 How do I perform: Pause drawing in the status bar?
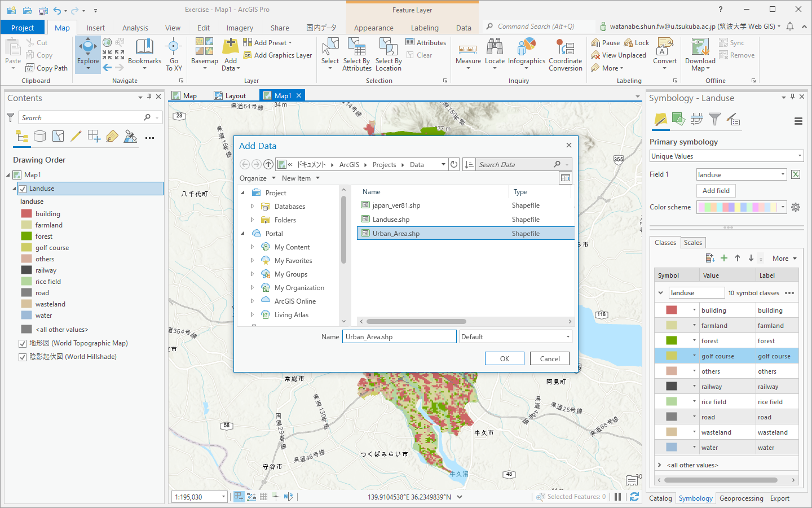click(x=617, y=497)
